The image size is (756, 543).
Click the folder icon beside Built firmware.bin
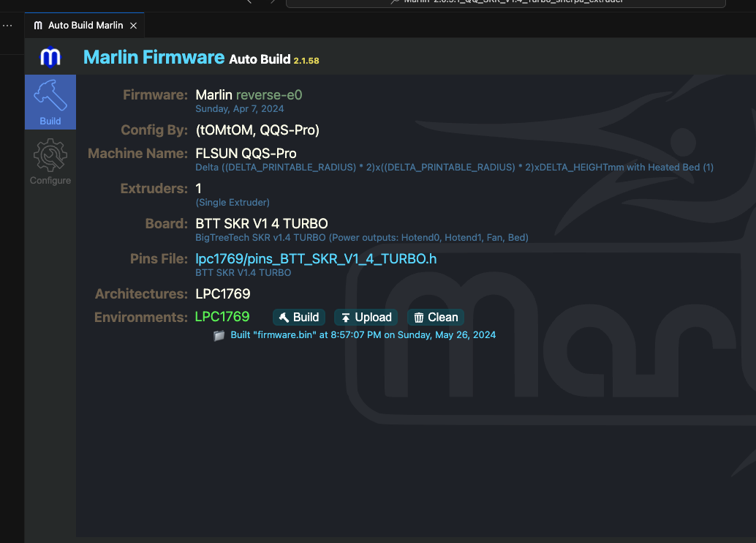point(219,335)
